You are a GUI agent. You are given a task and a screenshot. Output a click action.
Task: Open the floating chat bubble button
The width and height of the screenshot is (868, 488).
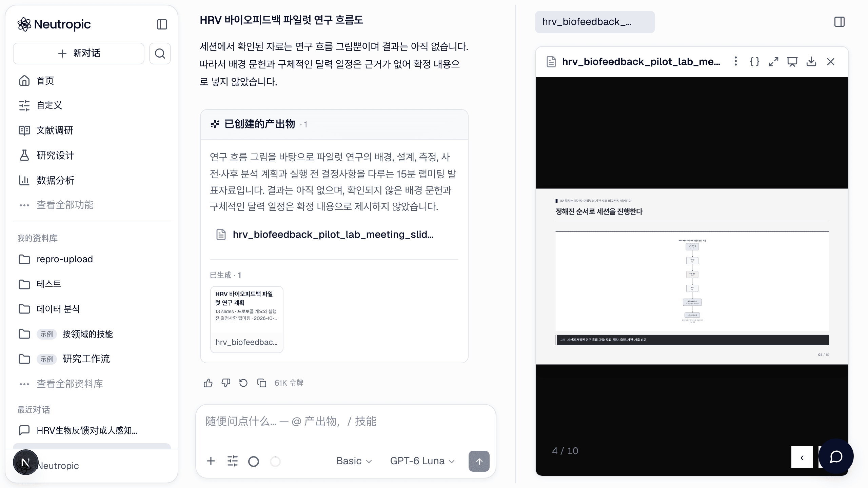tap(836, 456)
